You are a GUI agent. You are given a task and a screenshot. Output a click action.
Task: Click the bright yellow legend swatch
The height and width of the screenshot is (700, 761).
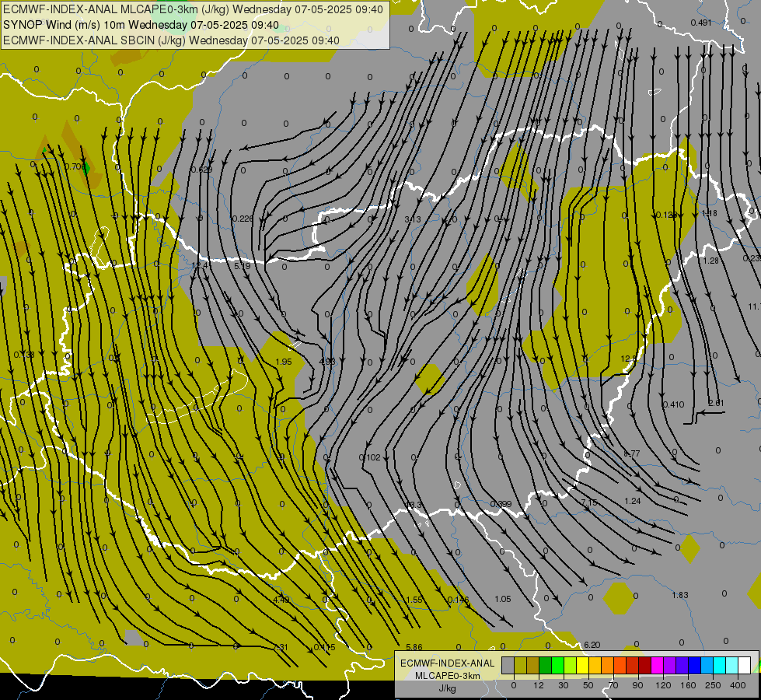click(582, 665)
